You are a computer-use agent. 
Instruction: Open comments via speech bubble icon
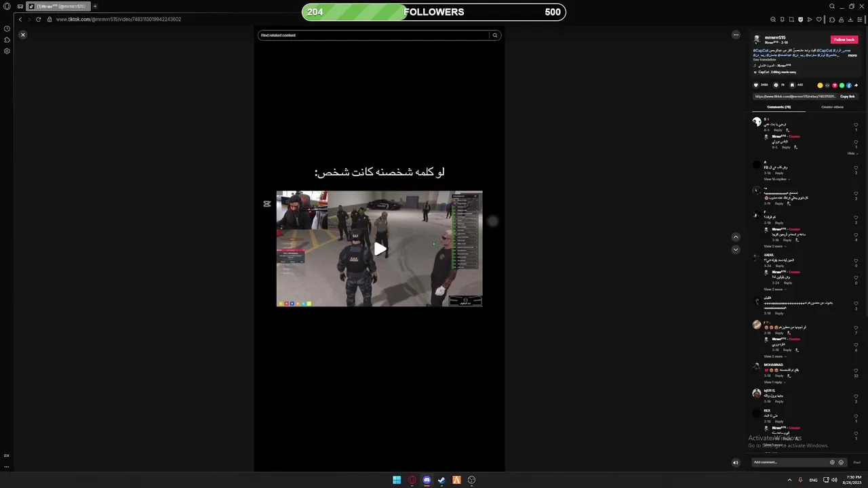click(776, 85)
